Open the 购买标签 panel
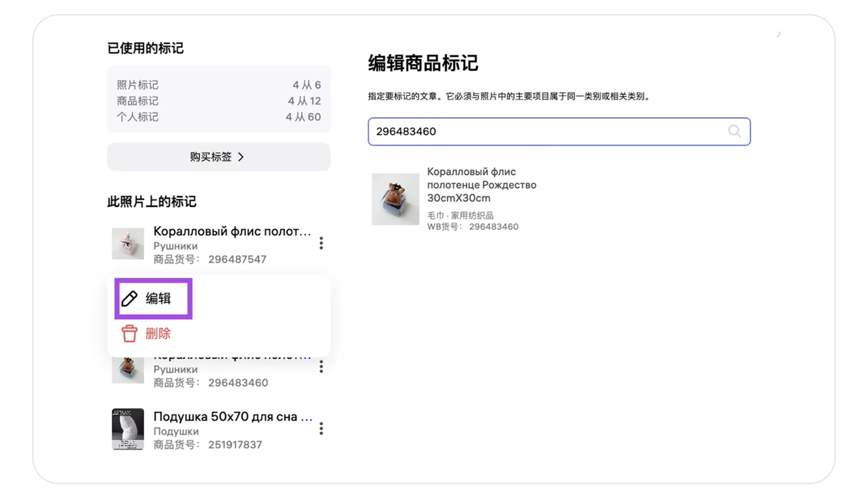The image size is (868, 497). [x=218, y=157]
